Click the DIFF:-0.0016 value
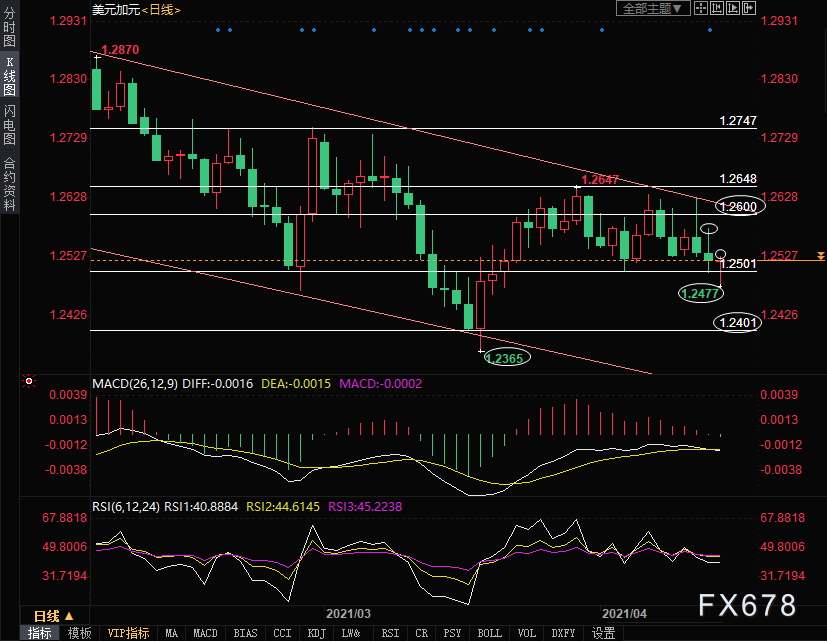This screenshot has width=827, height=641. point(217,384)
